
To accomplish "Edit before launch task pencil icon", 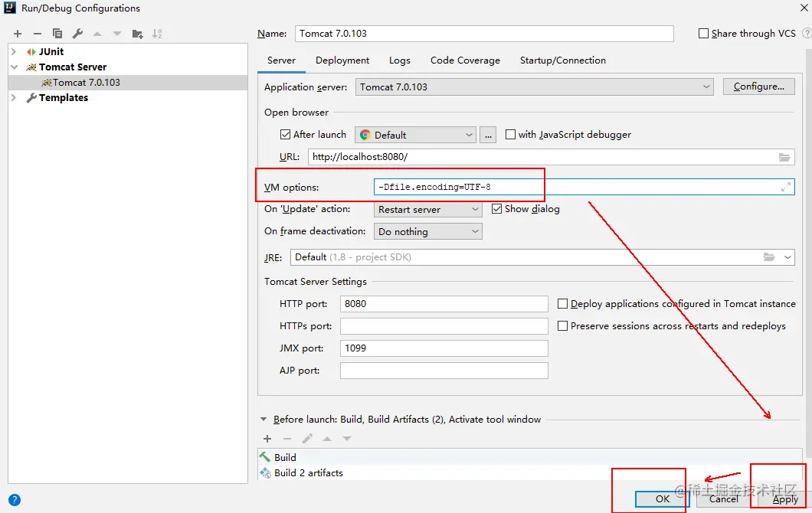I will click(x=307, y=439).
